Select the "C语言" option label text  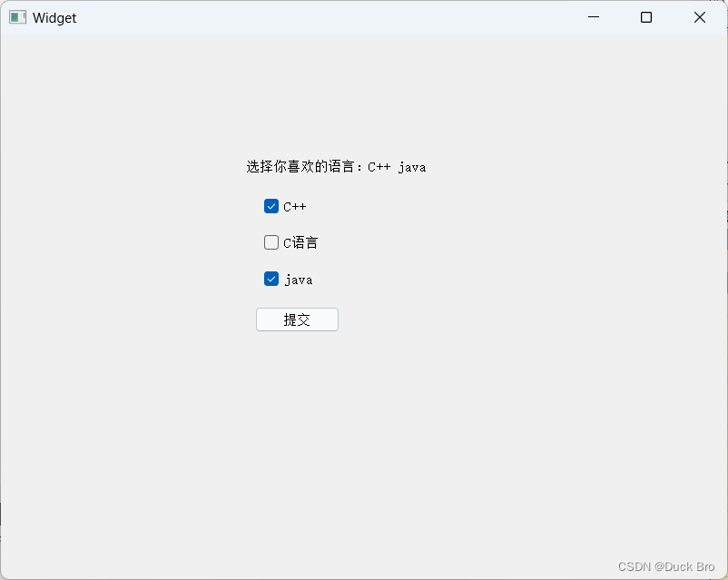point(301,243)
